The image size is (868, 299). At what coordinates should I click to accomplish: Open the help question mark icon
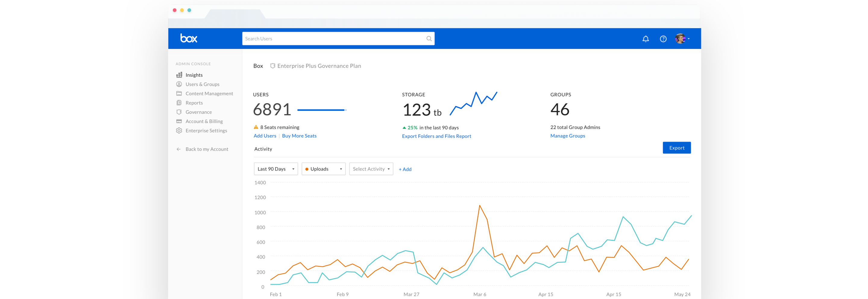(x=663, y=39)
